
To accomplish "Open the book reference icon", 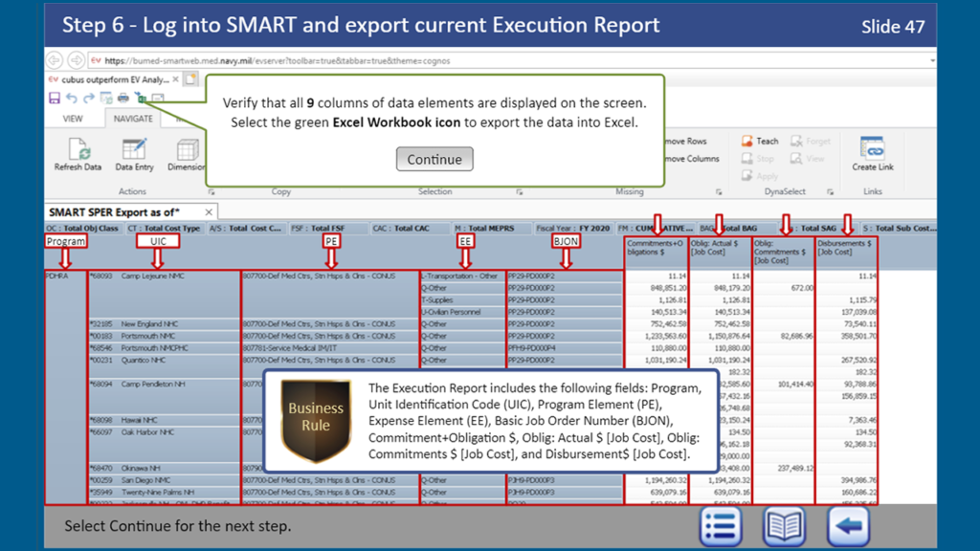I will tap(784, 526).
